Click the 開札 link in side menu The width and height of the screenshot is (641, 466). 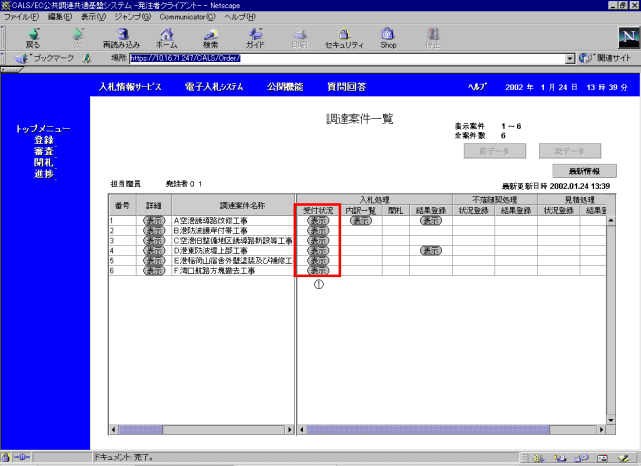coord(44,162)
